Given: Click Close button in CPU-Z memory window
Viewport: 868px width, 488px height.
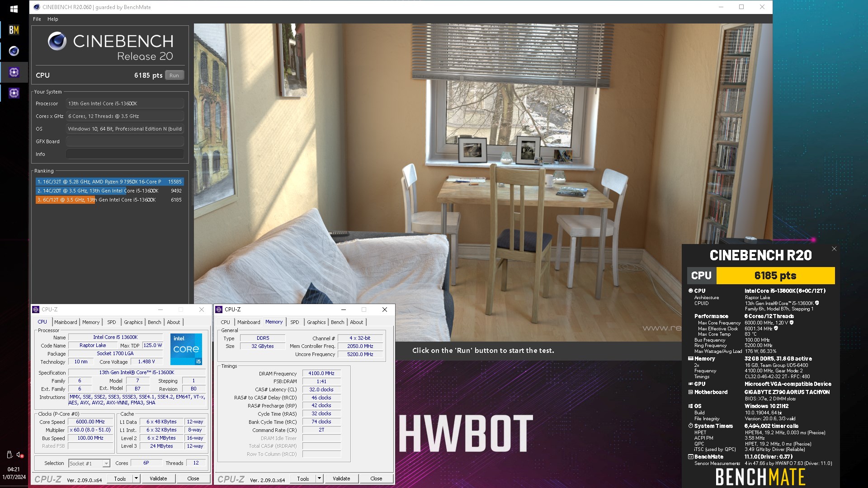Looking at the screenshot, I should pyautogui.click(x=376, y=479).
